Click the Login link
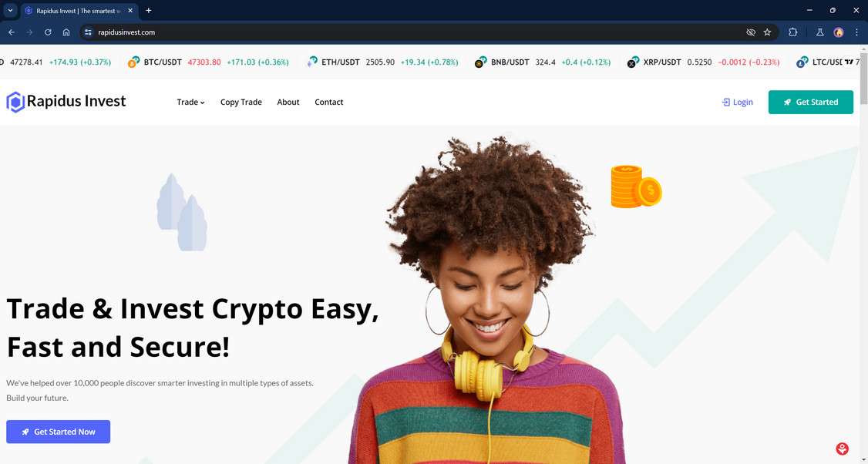 click(x=738, y=102)
